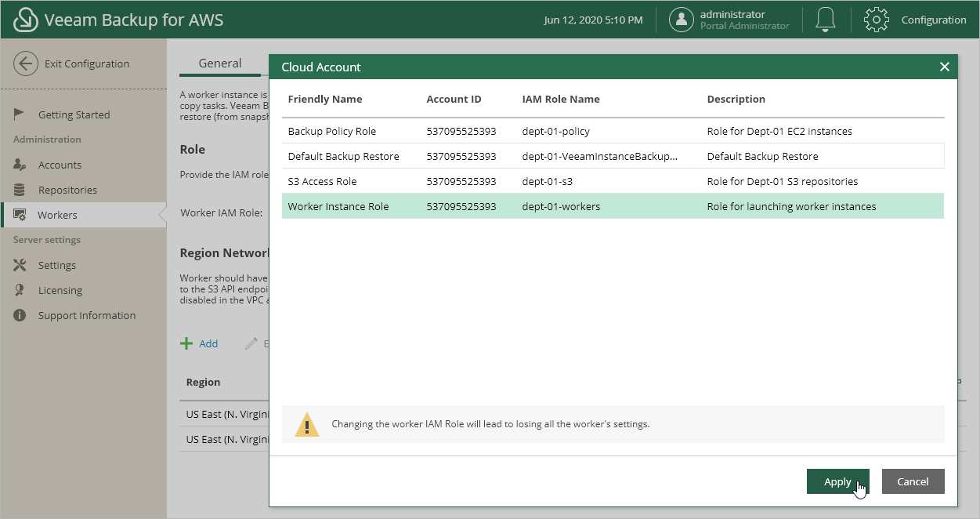Click 'Role for launching worker instances' description

791,206
